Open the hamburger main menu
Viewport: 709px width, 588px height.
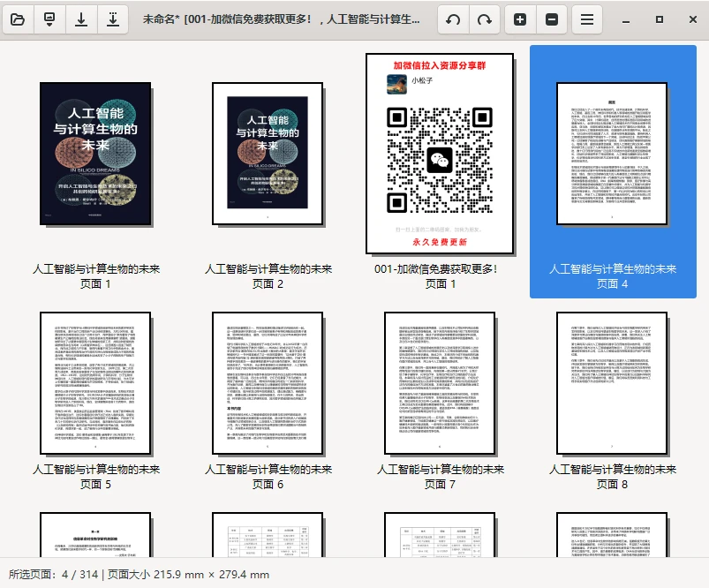click(587, 19)
